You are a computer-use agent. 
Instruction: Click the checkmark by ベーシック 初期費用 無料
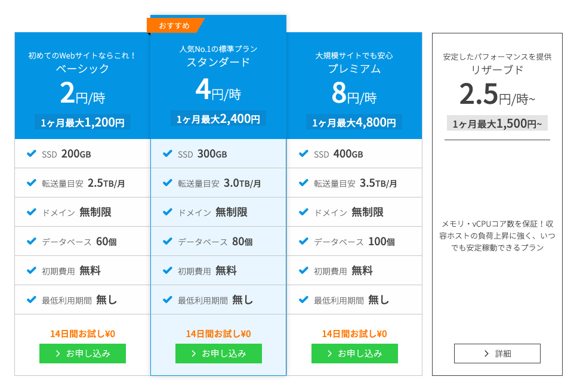[32, 270]
